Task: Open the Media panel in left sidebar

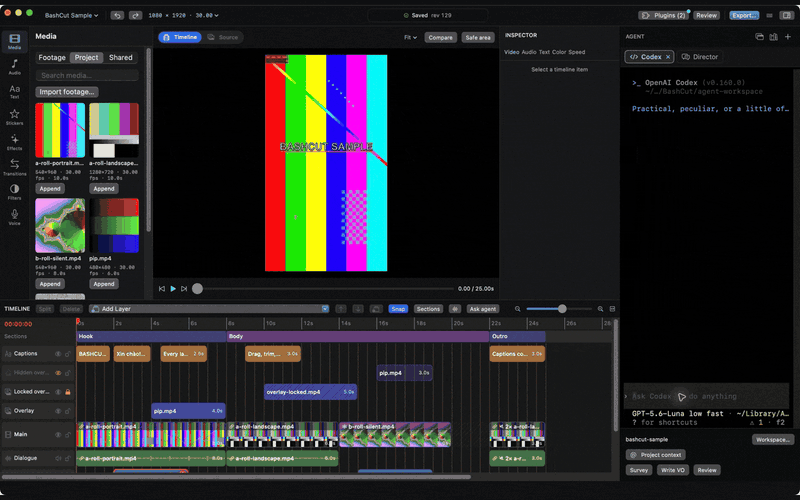Action: point(14,42)
